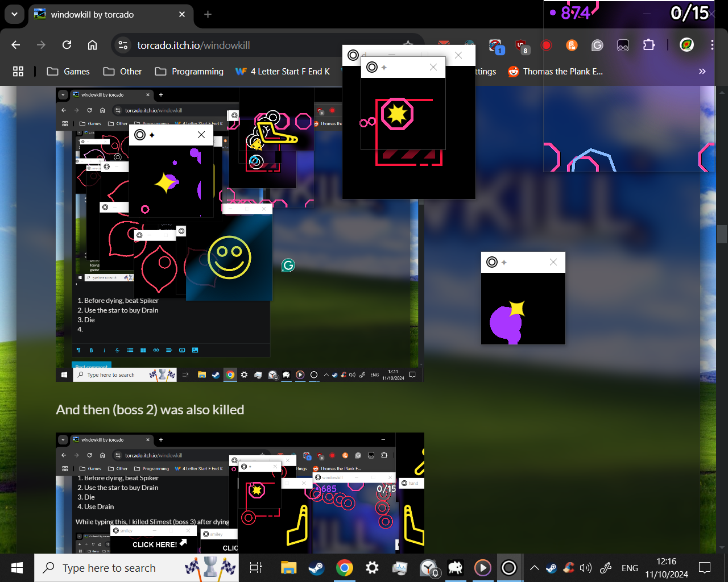Reload the torcado.itch.io page
The image size is (728, 582).
pyautogui.click(x=67, y=45)
